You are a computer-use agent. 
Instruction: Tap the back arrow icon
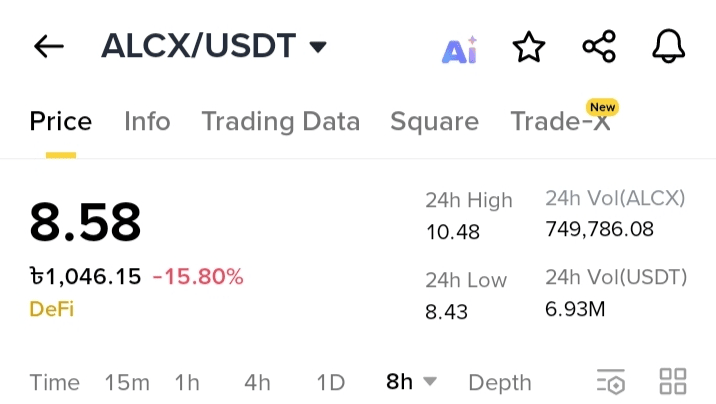tap(48, 46)
